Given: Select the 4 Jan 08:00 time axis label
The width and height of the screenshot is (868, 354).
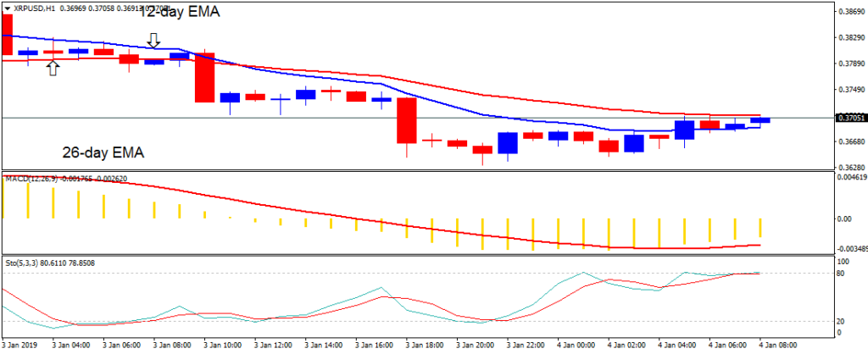Looking at the screenshot, I should [x=774, y=346].
